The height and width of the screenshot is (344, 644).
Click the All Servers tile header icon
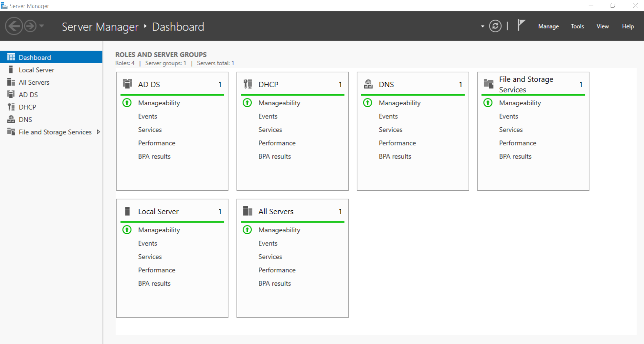(248, 211)
